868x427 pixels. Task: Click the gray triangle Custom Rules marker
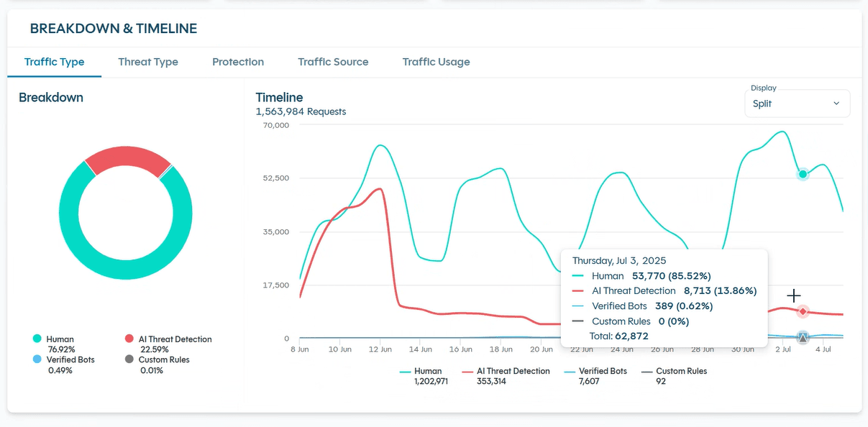tap(803, 338)
